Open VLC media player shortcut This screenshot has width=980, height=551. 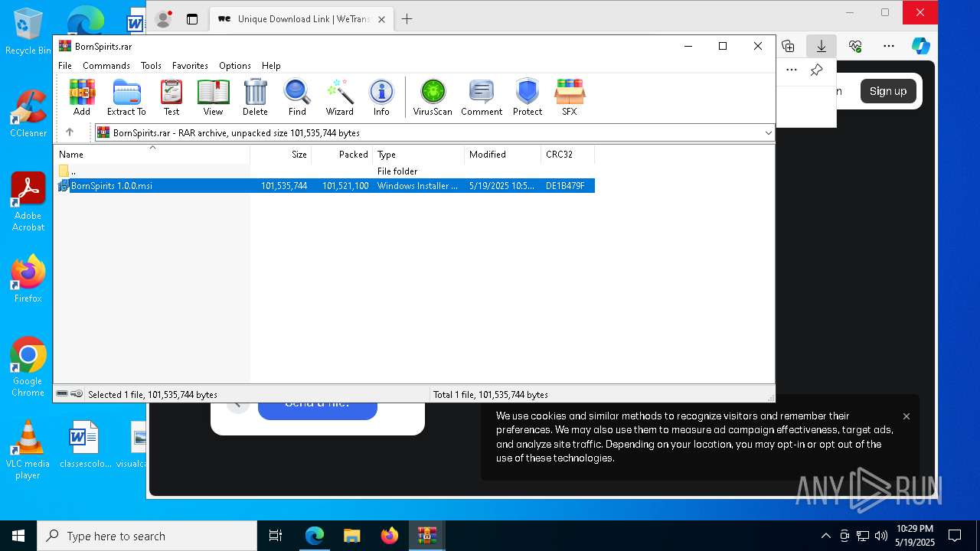(28, 450)
